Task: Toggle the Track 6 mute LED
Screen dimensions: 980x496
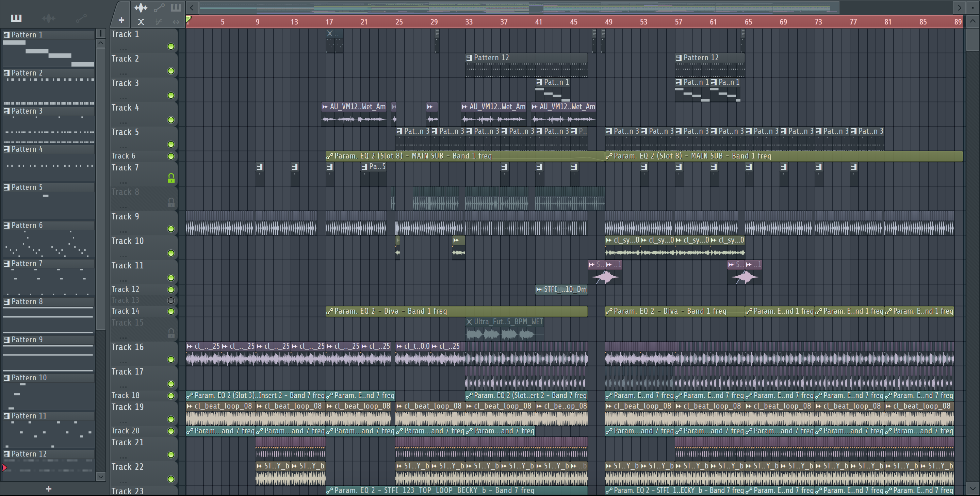Action: pyautogui.click(x=171, y=156)
